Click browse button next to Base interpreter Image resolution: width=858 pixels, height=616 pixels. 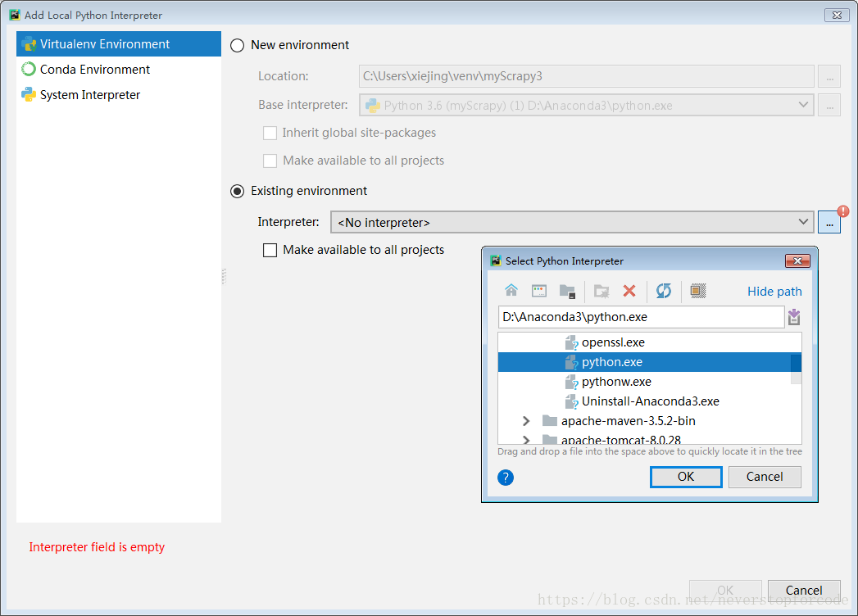829,105
